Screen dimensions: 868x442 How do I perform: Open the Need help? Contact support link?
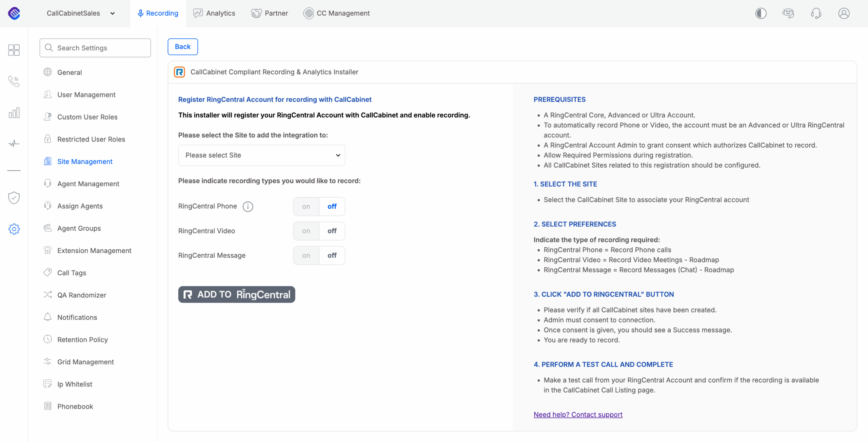(x=578, y=414)
